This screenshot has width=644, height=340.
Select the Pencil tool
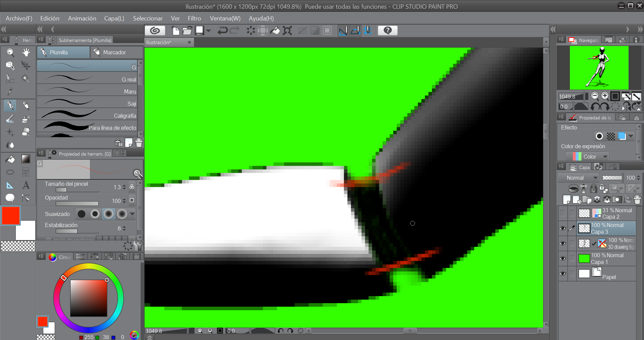click(x=26, y=106)
